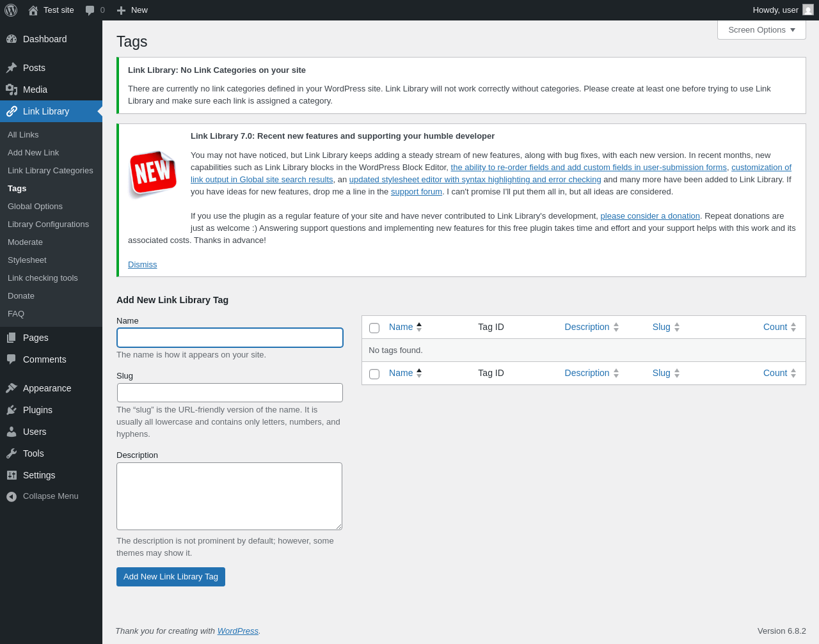The height and width of the screenshot is (644, 819).
Task: Open the All Links submenu item
Action: point(23,135)
